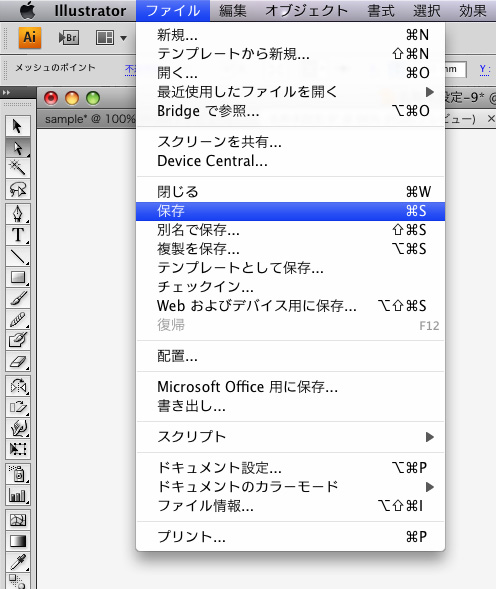Open Adobe Bridge via the Br icon
The width and height of the screenshot is (496, 589).
[x=69, y=38]
